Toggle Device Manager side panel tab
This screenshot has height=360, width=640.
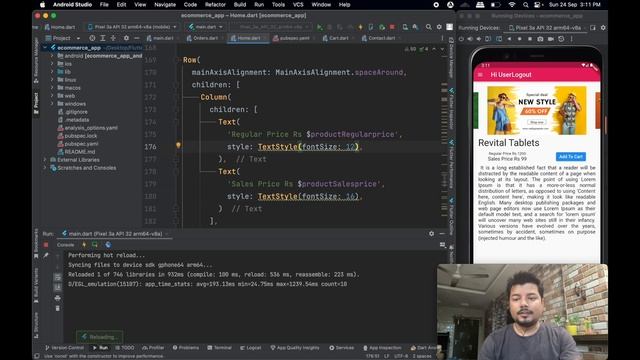pos(451,58)
